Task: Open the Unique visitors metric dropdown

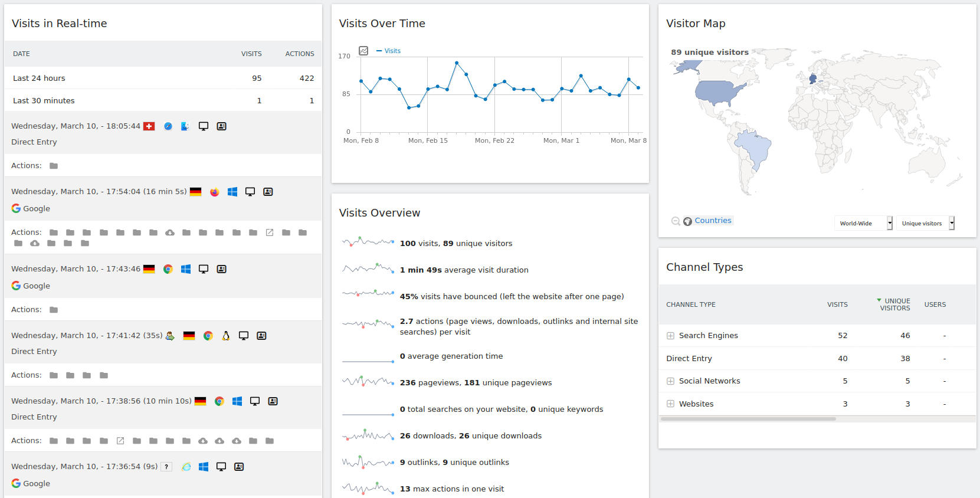Action: pos(925,223)
